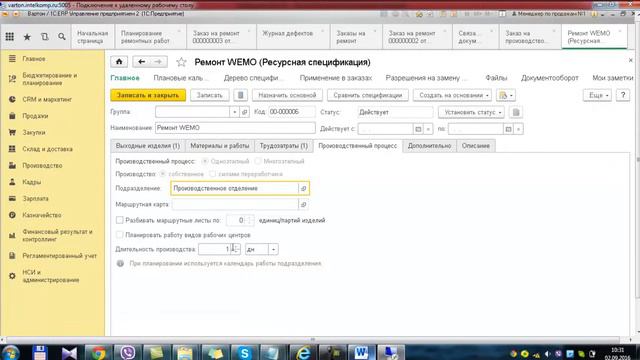
Task: Click report icon next to Записать
Action: coord(240,95)
